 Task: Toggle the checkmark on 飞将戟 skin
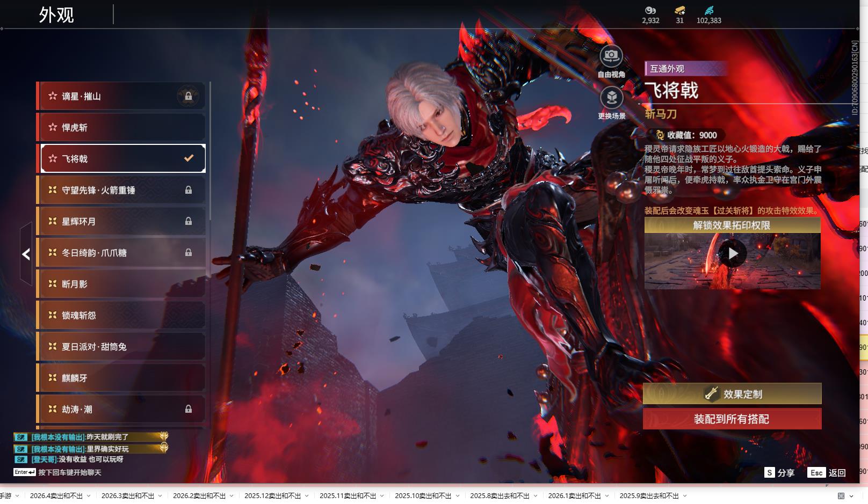pos(189,158)
